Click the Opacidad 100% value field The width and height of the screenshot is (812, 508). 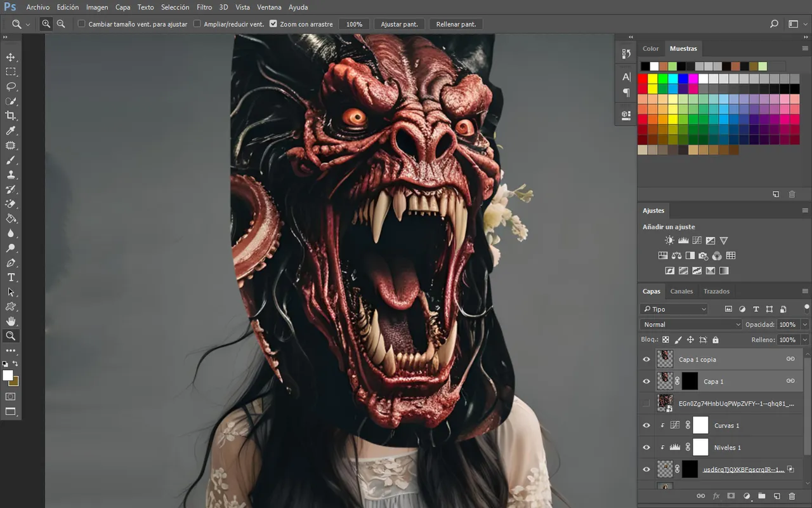788,324
